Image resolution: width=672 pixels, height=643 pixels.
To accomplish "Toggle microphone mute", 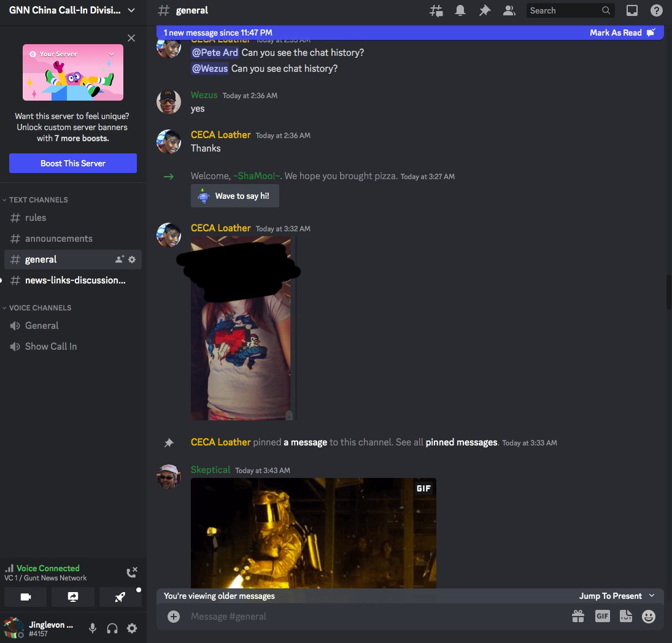I will point(92,628).
